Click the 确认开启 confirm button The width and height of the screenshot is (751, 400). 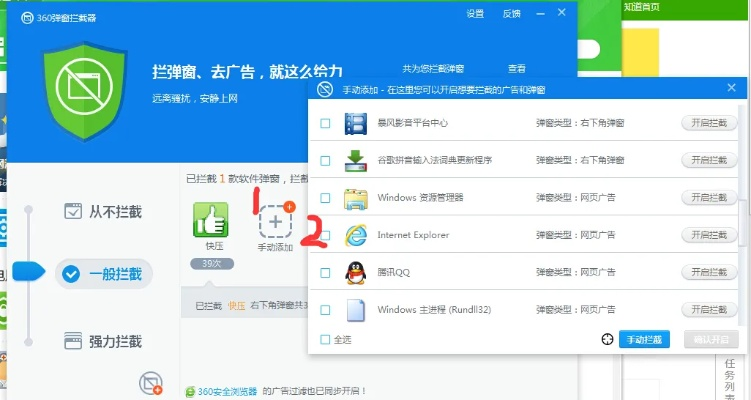tap(711, 340)
